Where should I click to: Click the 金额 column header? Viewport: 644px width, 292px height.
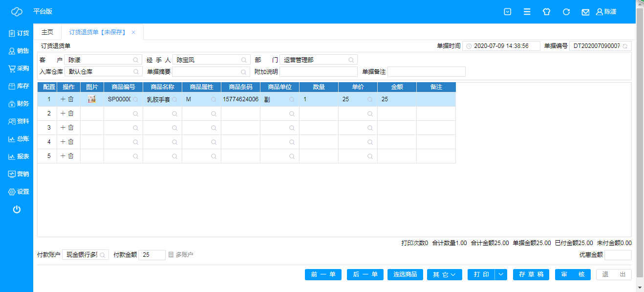pyautogui.click(x=397, y=87)
